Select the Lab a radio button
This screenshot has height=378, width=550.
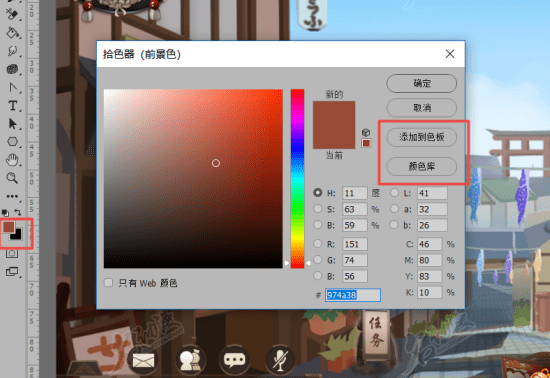[x=394, y=209]
